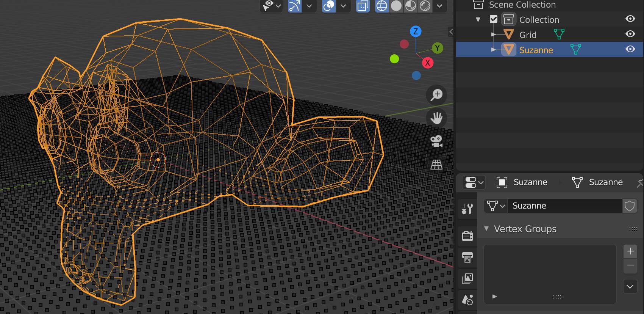Image resolution: width=644 pixels, height=314 pixels.
Task: Click the pan view hand button
Action: click(x=436, y=118)
